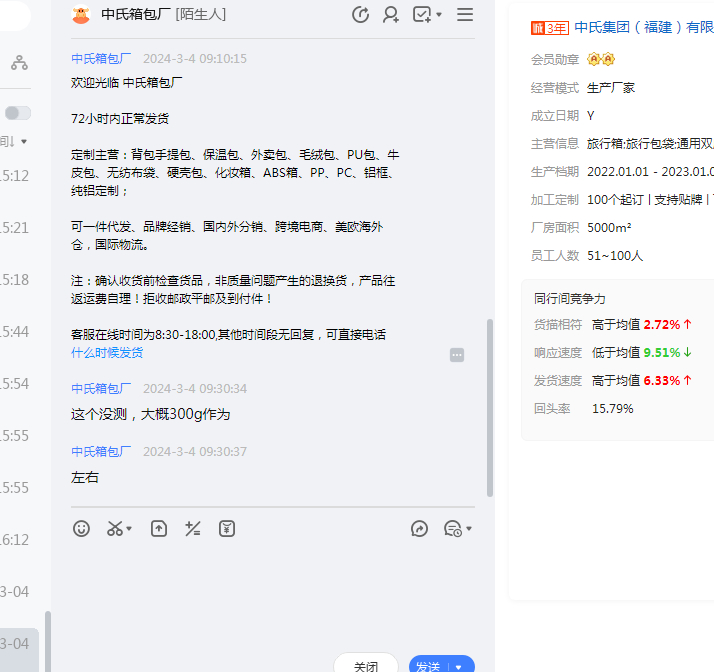The image size is (714, 672).
Task: Click the yuan payment order icon
Action: point(227,529)
